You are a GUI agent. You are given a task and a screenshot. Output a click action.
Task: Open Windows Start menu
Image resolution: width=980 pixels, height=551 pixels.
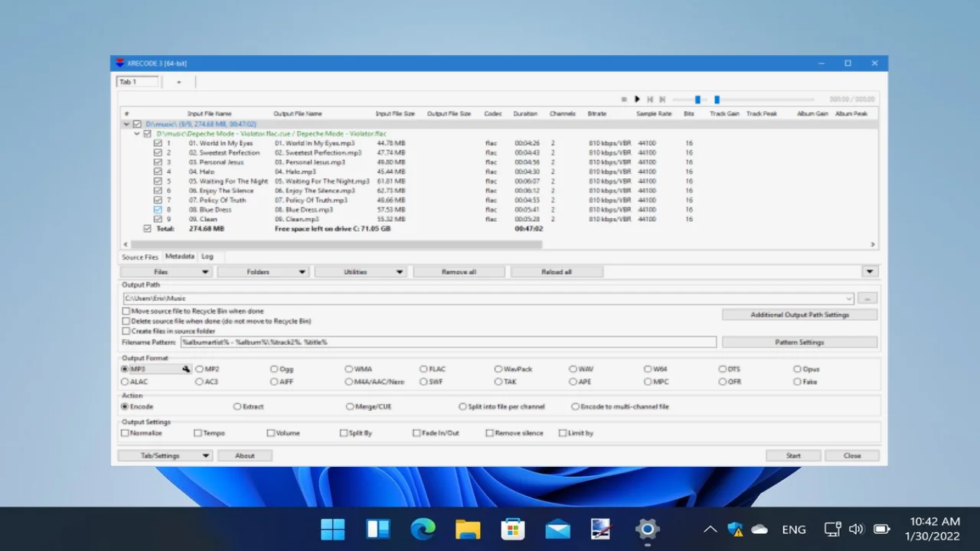click(332, 529)
